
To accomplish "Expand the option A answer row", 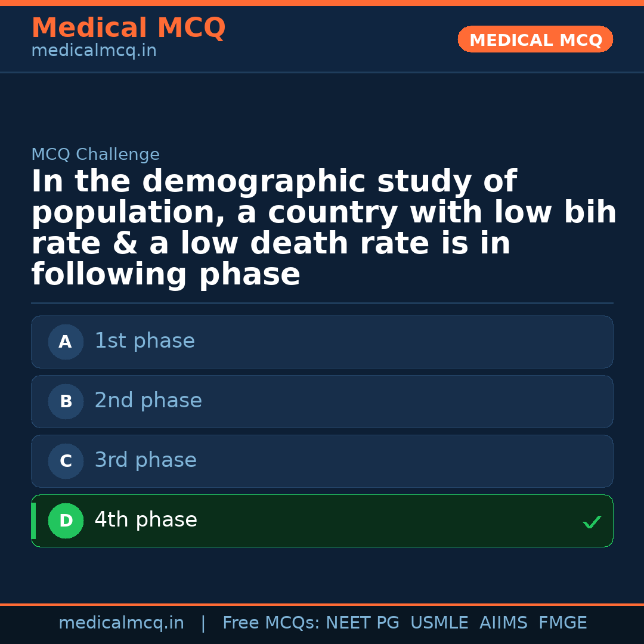I will click(x=322, y=342).
